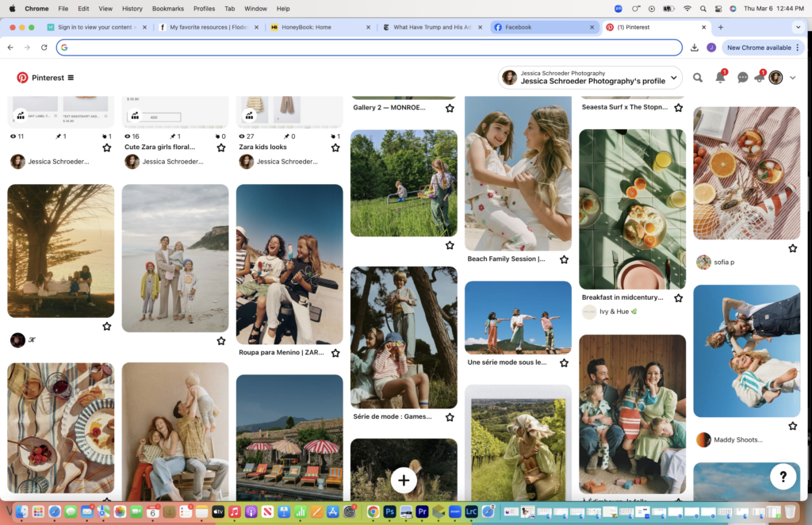The image size is (812, 525).
Task: Switch to My favorite resources tab
Action: 209,27
